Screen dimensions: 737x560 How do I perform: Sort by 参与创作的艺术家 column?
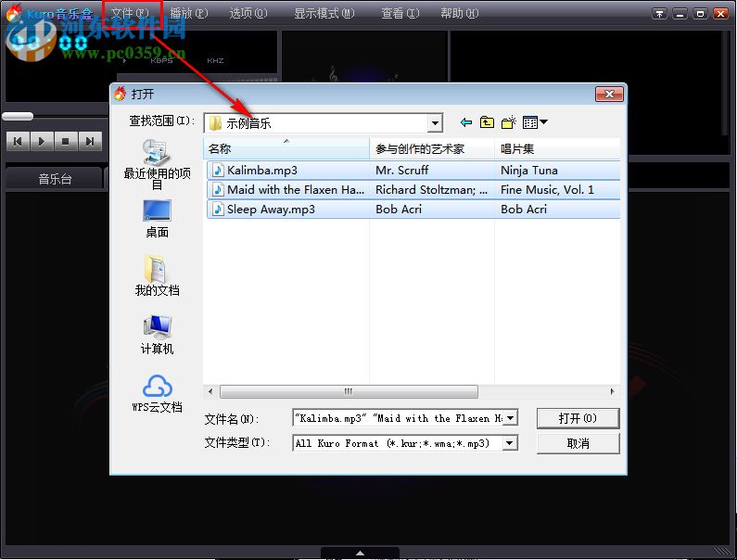click(x=432, y=149)
